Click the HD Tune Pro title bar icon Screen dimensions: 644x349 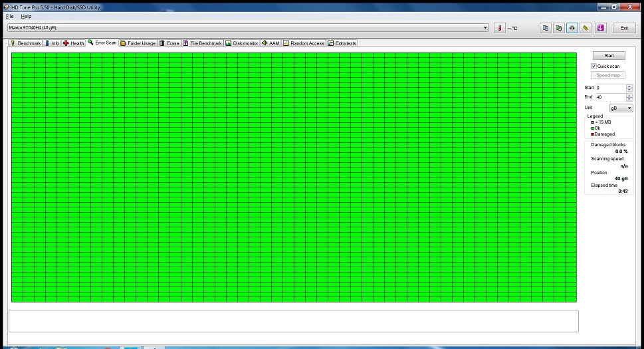pos(6,7)
